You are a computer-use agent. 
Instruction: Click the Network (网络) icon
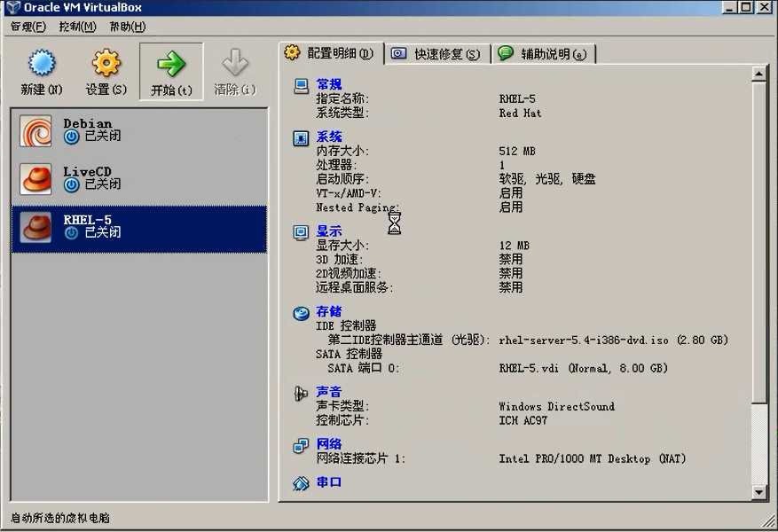pos(302,446)
